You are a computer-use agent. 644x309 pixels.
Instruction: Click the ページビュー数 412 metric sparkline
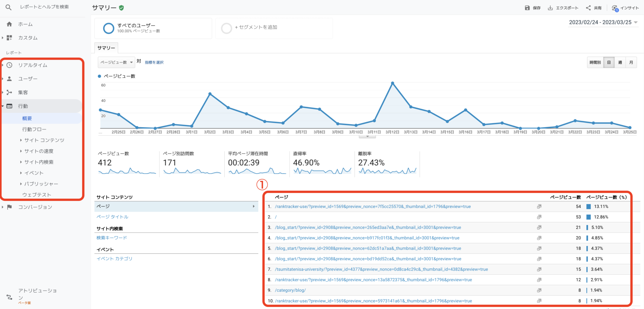coord(127,171)
